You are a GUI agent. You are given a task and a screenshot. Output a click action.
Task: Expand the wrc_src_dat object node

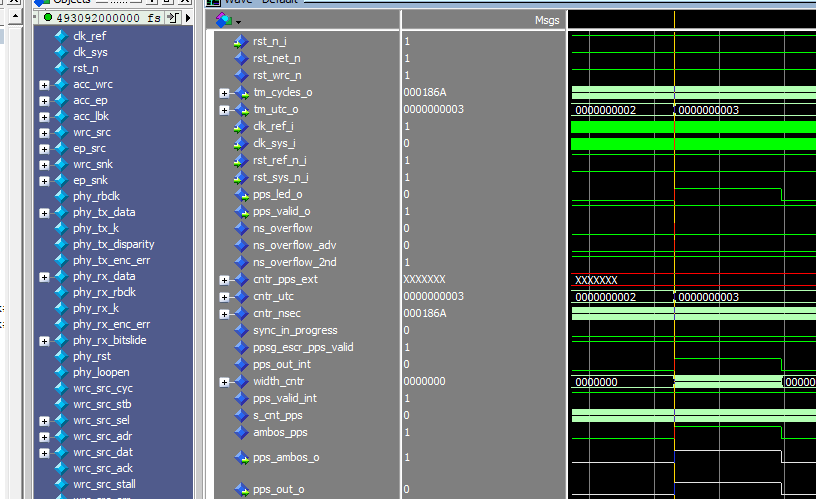coord(44,453)
